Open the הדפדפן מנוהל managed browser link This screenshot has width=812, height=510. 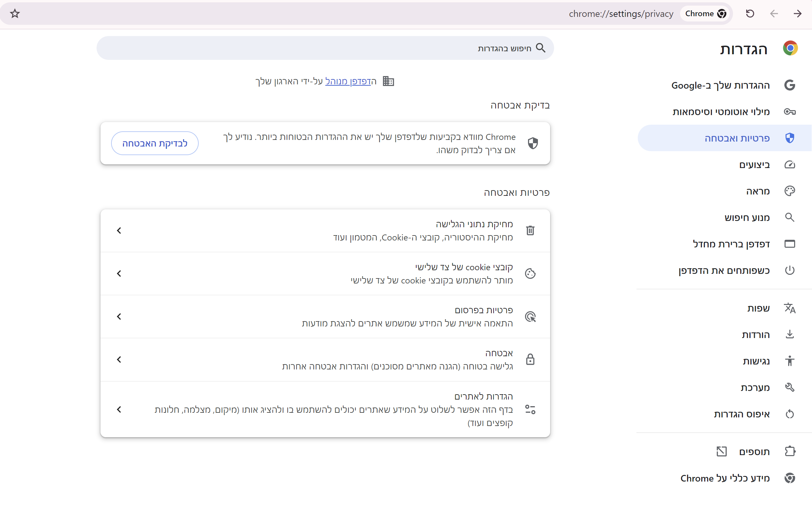click(x=347, y=81)
